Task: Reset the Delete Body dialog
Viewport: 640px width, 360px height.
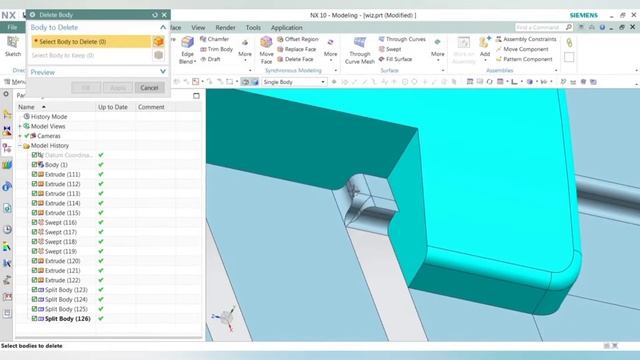Action: pyautogui.click(x=155, y=15)
